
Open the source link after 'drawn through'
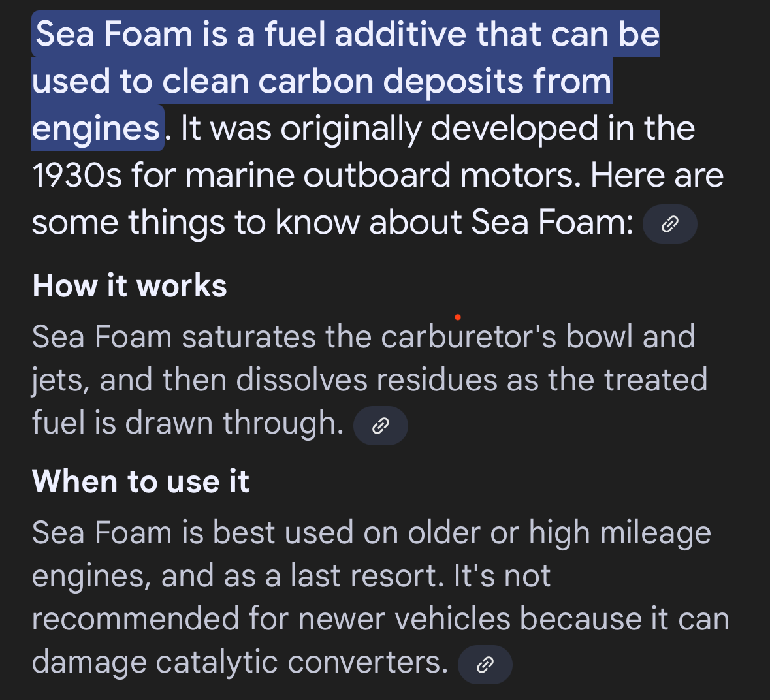380,426
